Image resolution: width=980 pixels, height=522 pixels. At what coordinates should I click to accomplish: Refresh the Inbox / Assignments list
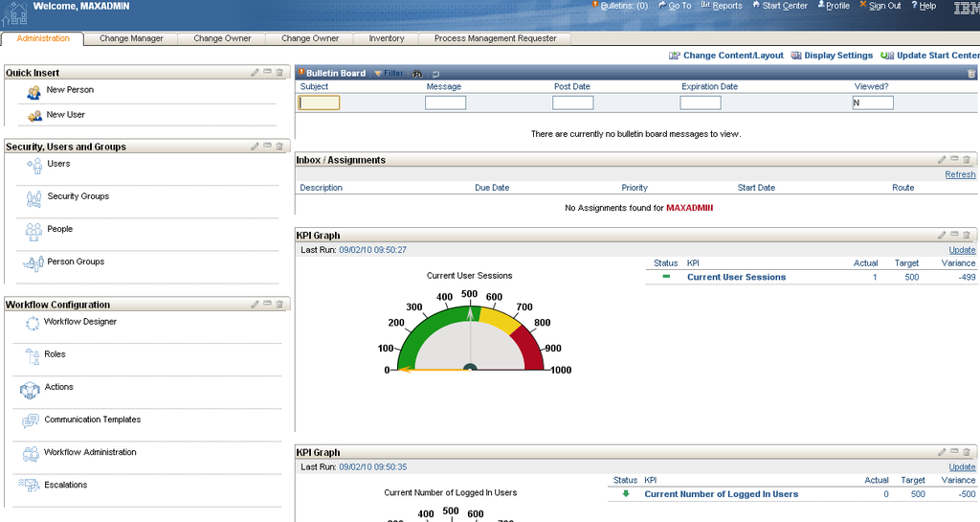click(x=960, y=174)
